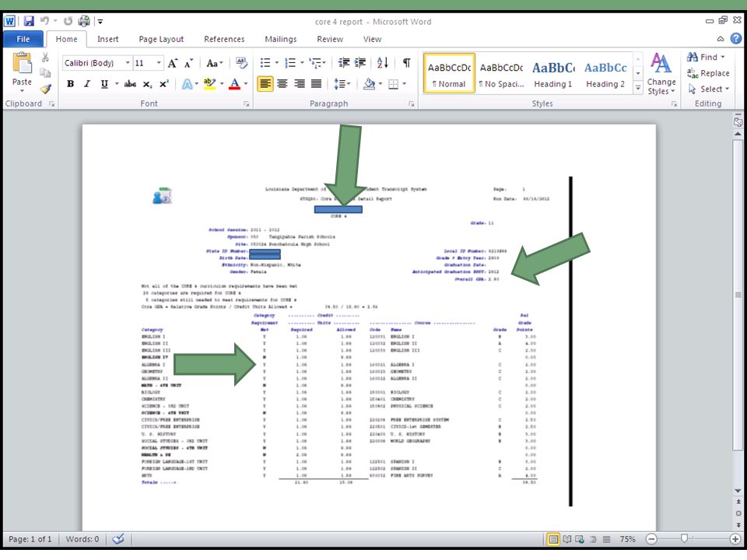Click the red Font Color button
The width and height of the screenshot is (747, 560).
point(234,84)
